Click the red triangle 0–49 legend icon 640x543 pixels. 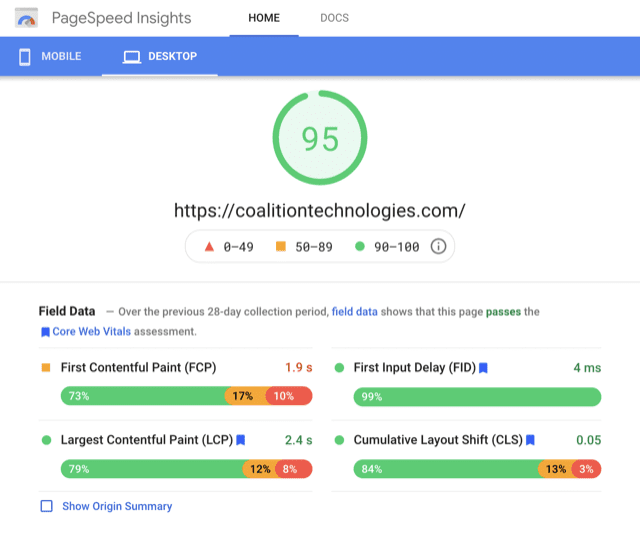coord(209,247)
